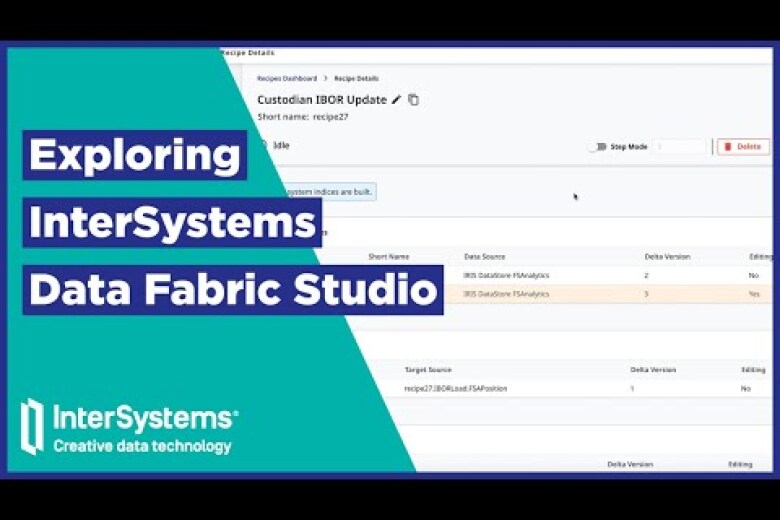Click the pencil edit icon beside Custodian IBOR Update
This screenshot has height=520, width=780.
coord(396,100)
